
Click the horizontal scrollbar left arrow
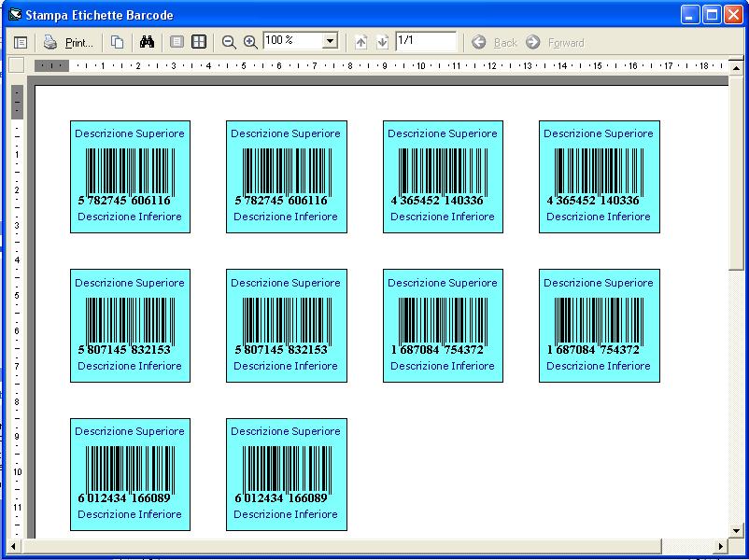(x=13, y=545)
